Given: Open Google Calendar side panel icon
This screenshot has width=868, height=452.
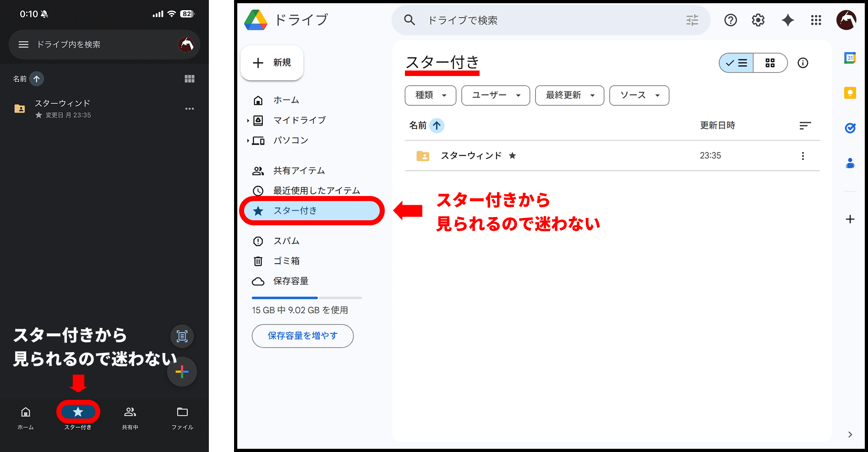Looking at the screenshot, I should pos(850,58).
